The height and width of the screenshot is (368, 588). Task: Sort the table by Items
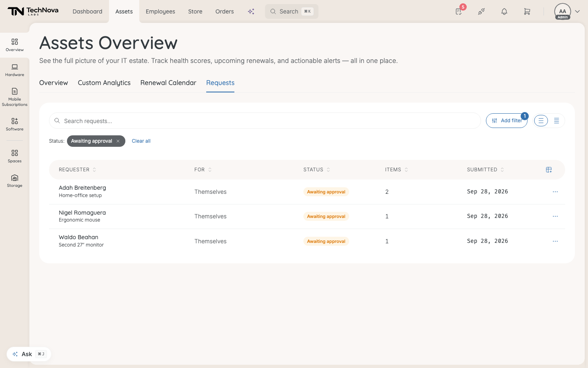coord(396,170)
